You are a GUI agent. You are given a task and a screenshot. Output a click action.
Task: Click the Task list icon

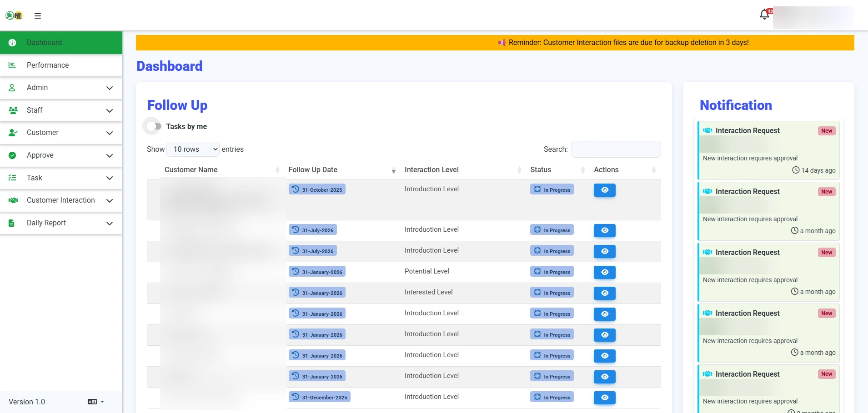pyautogui.click(x=12, y=178)
